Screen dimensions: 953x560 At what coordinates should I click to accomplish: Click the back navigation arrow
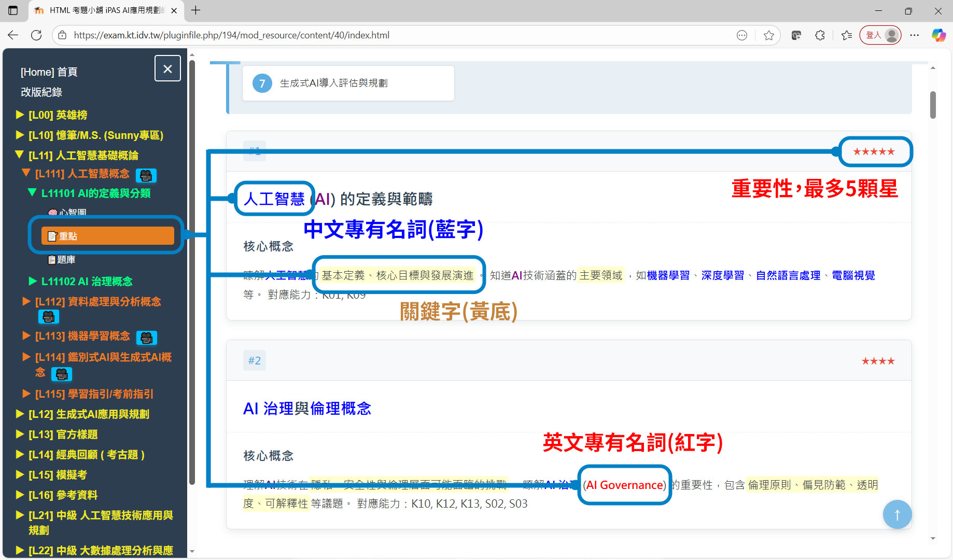tap(13, 35)
